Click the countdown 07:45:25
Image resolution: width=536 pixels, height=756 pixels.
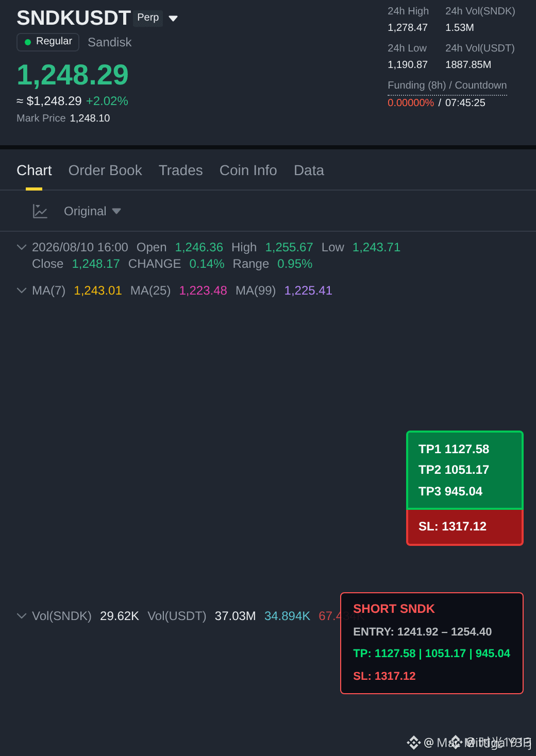pos(465,102)
